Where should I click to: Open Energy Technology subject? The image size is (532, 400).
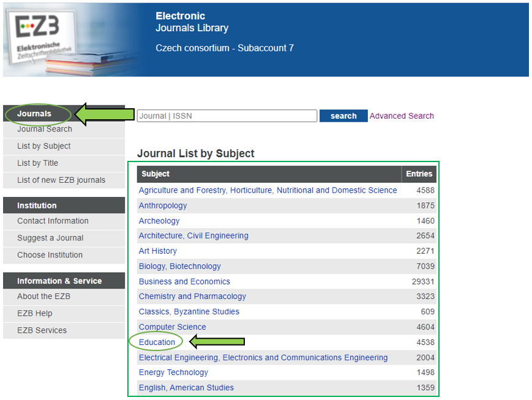pyautogui.click(x=173, y=372)
